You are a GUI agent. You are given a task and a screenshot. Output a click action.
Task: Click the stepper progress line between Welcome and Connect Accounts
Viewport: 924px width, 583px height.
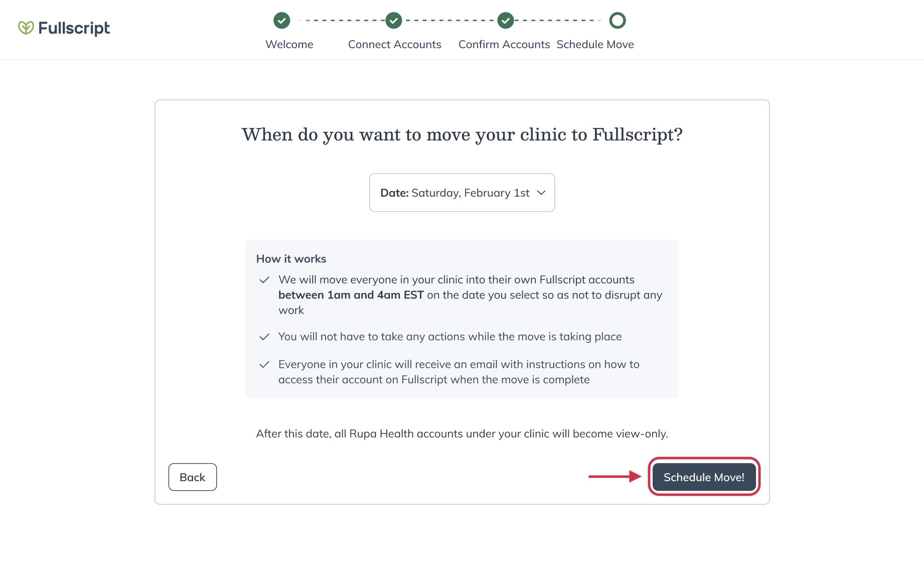338,21
